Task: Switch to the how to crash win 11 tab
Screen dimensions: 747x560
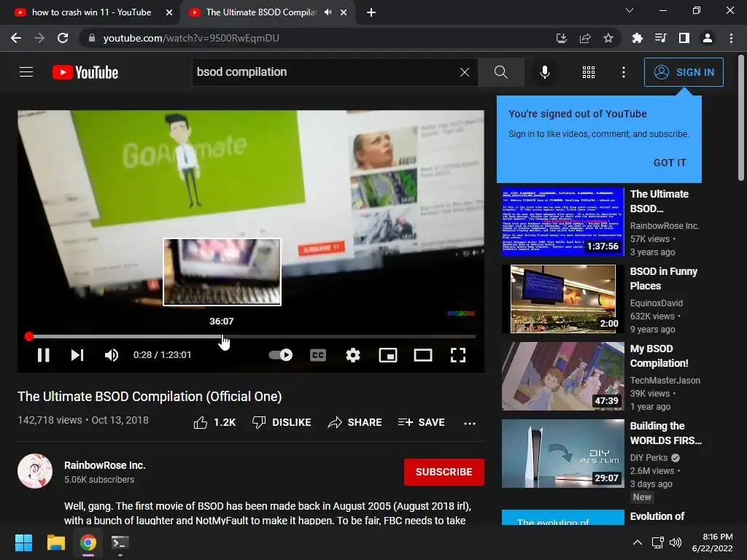Action: [x=90, y=12]
